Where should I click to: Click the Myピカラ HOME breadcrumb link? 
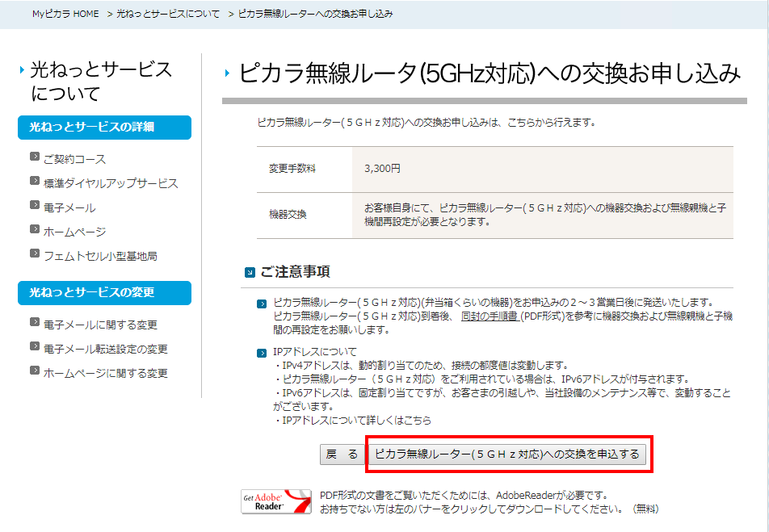point(65,14)
